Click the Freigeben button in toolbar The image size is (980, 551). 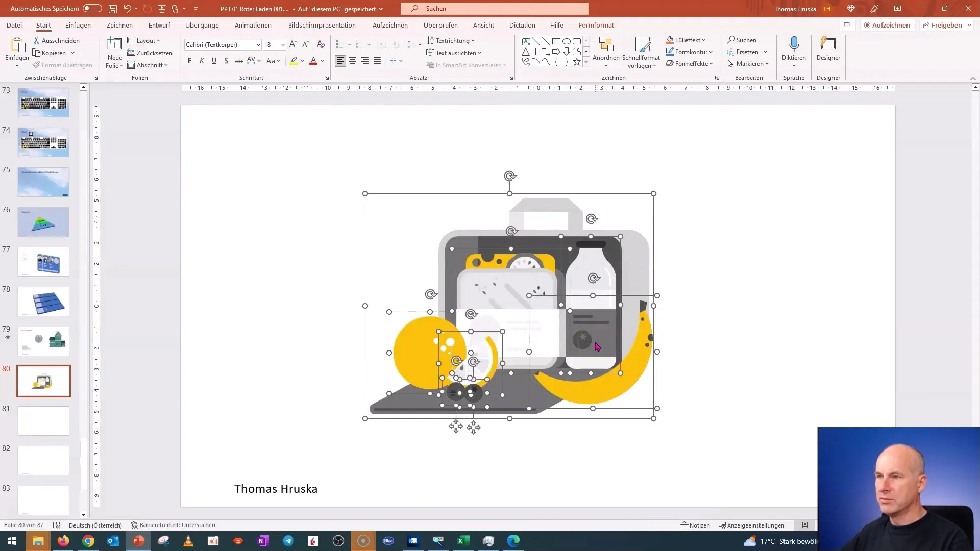(x=947, y=25)
